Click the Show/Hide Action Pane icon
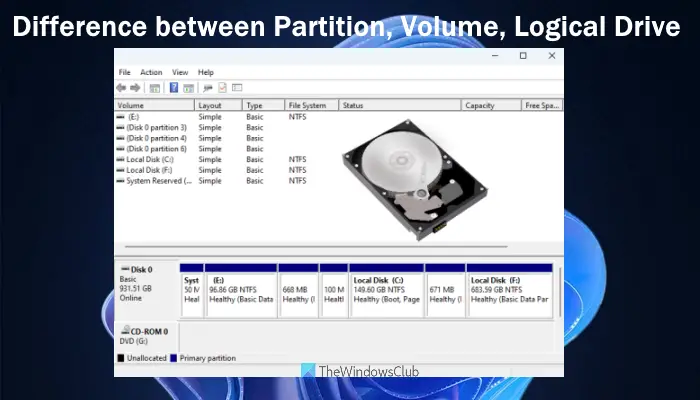This screenshot has height=400, width=700. [x=188, y=88]
